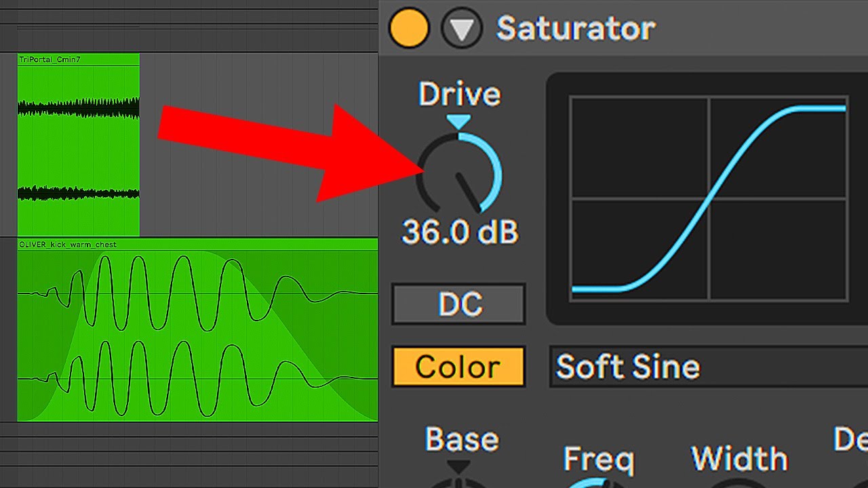Open the Soft Sine curve type dropdown
This screenshot has width=868, height=488.
coord(709,367)
